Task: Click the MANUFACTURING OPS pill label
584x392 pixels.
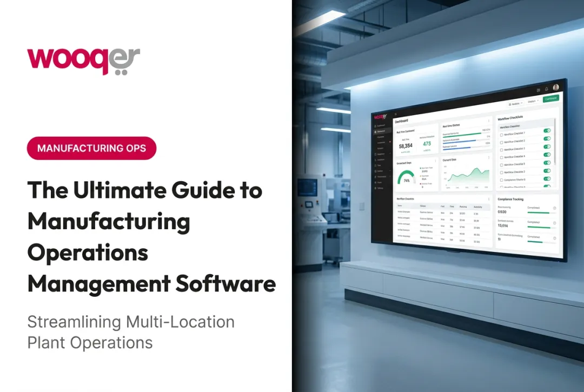Action: (x=91, y=148)
